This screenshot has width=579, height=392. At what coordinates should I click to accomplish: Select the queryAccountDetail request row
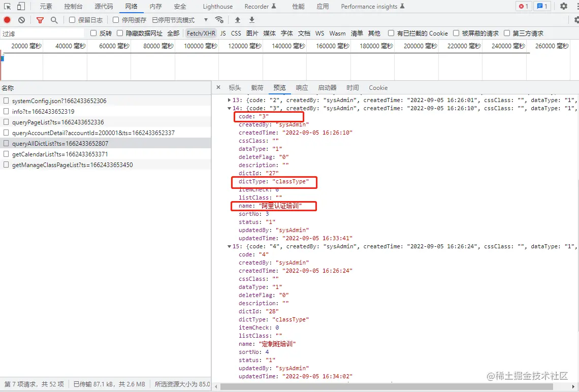(106, 133)
